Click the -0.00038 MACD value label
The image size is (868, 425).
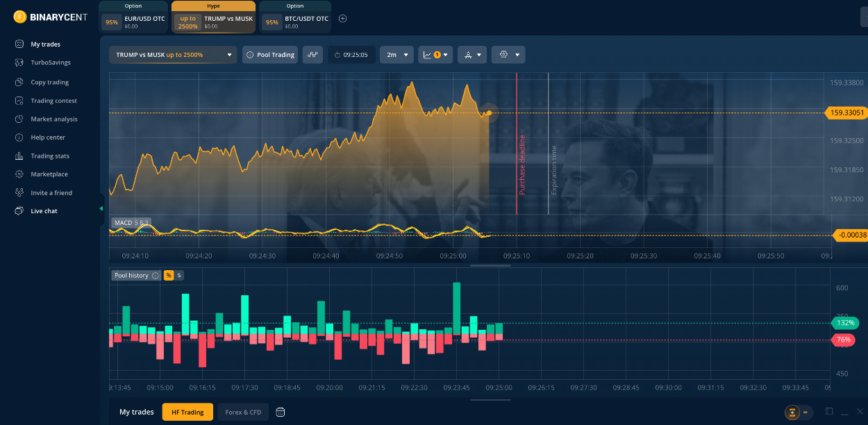pyautogui.click(x=850, y=235)
